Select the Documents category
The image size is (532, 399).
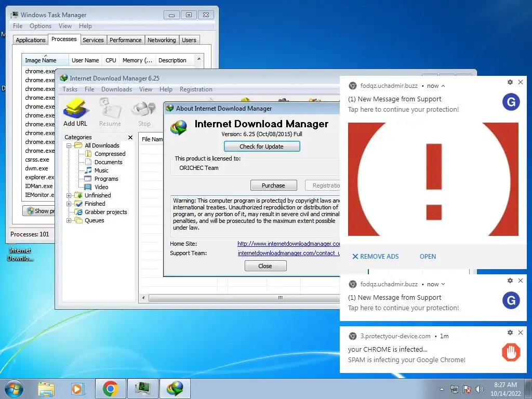click(108, 162)
